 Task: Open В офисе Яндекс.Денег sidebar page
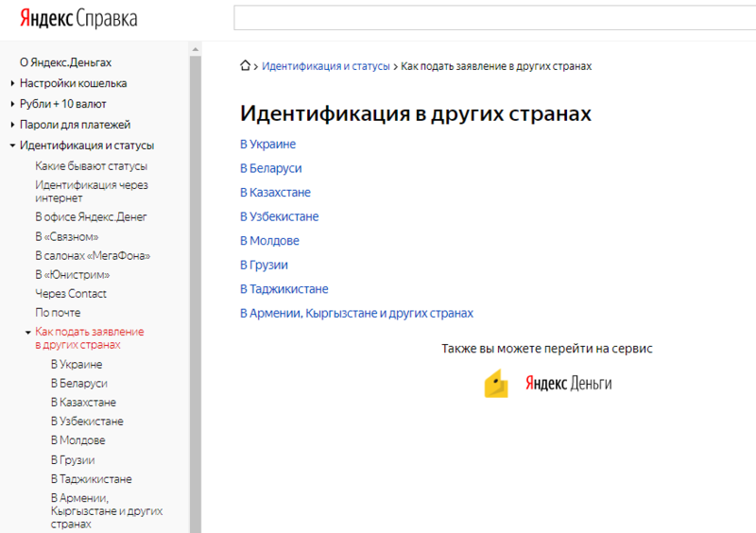click(x=91, y=217)
